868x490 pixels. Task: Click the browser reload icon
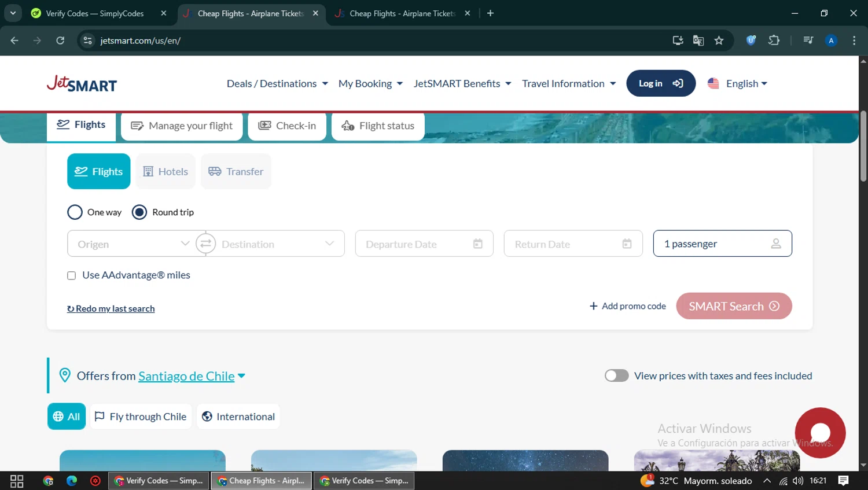pos(60,40)
